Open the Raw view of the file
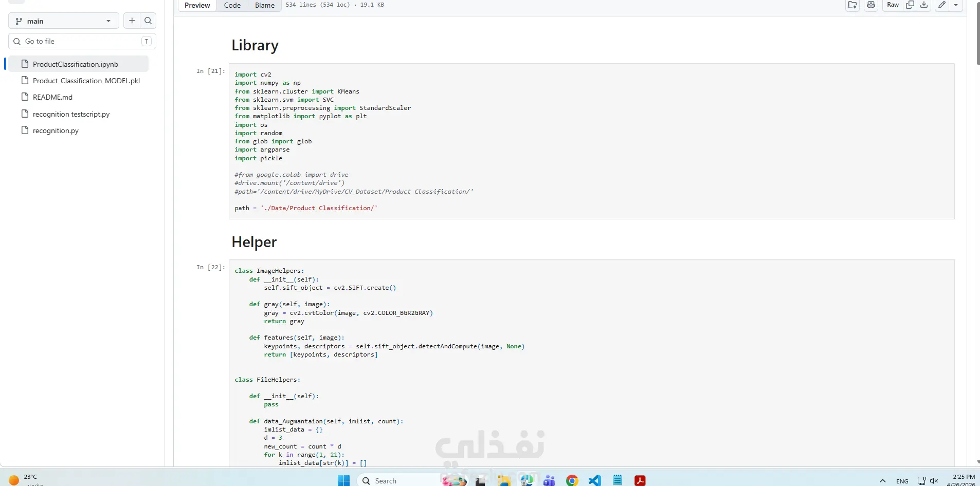This screenshot has width=980, height=486. (893, 5)
